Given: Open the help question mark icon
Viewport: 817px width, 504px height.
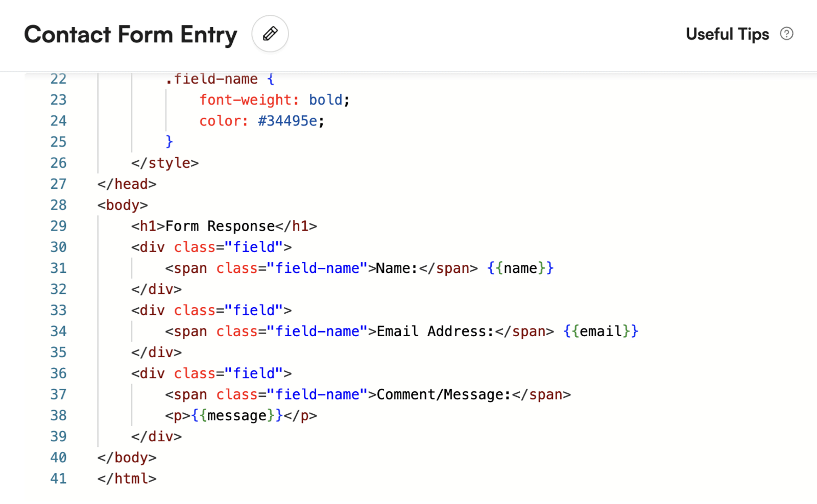Looking at the screenshot, I should (x=787, y=33).
